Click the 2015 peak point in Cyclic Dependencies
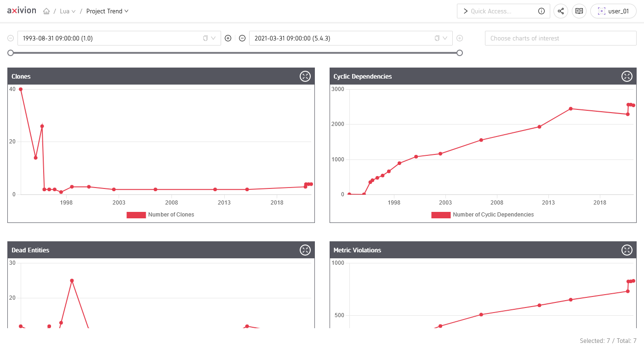This screenshot has width=644, height=353. pyautogui.click(x=570, y=108)
